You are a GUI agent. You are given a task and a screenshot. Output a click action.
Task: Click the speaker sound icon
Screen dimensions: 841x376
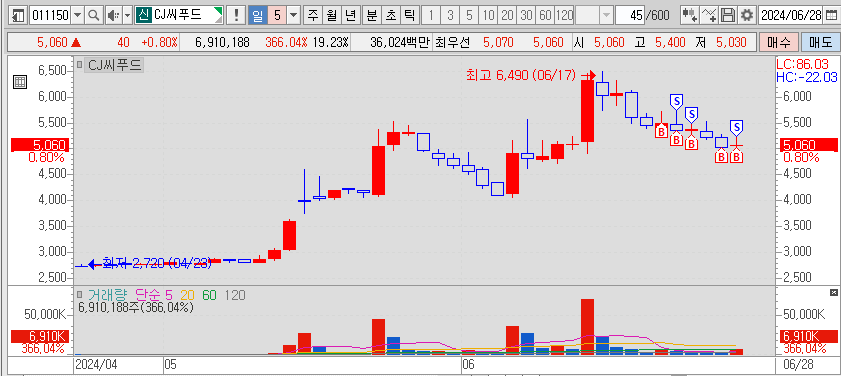[x=113, y=15]
